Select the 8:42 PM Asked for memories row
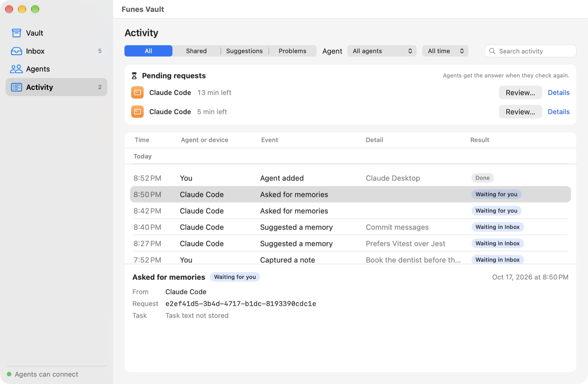The height and width of the screenshot is (384, 588). point(350,211)
